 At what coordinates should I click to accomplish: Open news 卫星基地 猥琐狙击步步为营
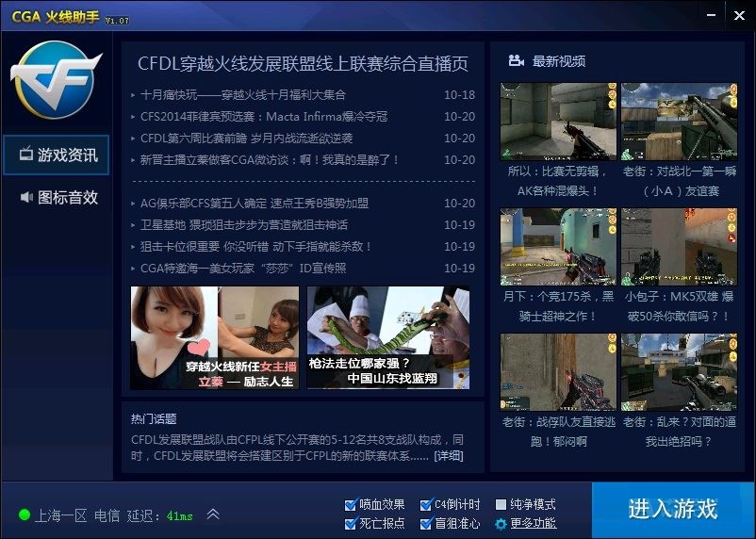tap(244, 224)
